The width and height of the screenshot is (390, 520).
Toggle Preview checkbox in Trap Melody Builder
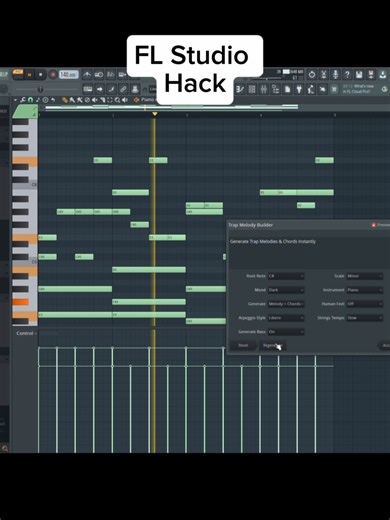(374, 225)
